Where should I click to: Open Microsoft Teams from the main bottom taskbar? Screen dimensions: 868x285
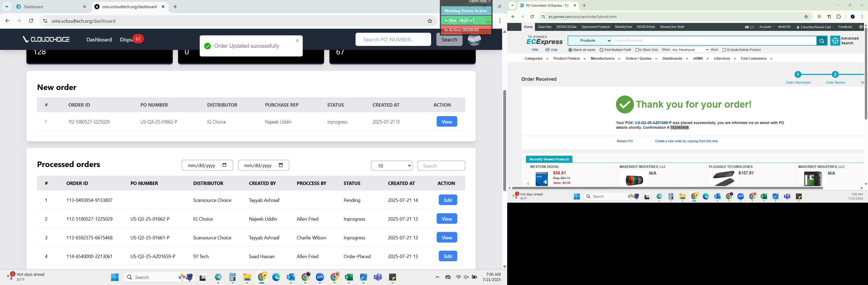coord(378,277)
